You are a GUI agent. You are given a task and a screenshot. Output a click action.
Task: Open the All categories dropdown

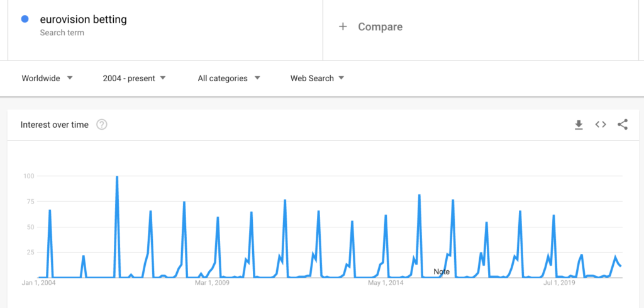229,78
